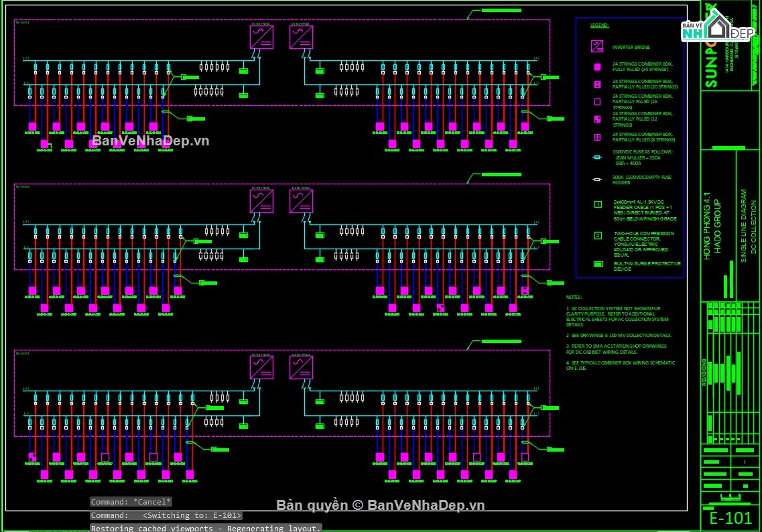Select the 16 strings hollow combiner box icon

[596, 102]
